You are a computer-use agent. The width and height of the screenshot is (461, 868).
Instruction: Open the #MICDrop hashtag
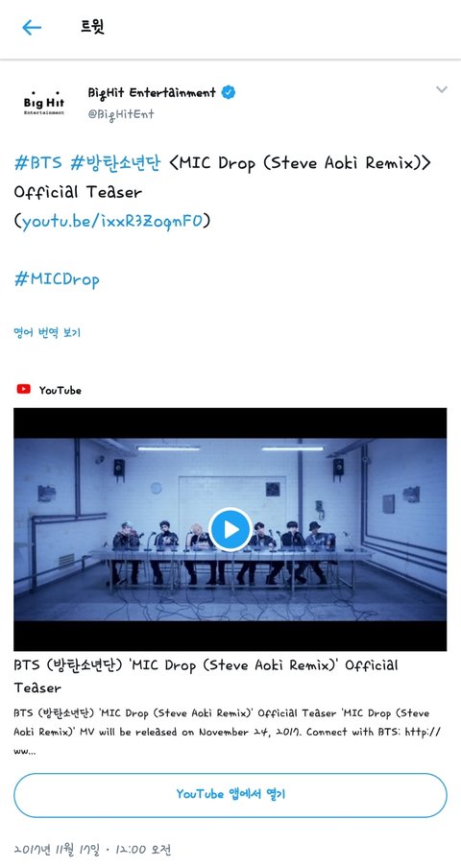(57, 279)
